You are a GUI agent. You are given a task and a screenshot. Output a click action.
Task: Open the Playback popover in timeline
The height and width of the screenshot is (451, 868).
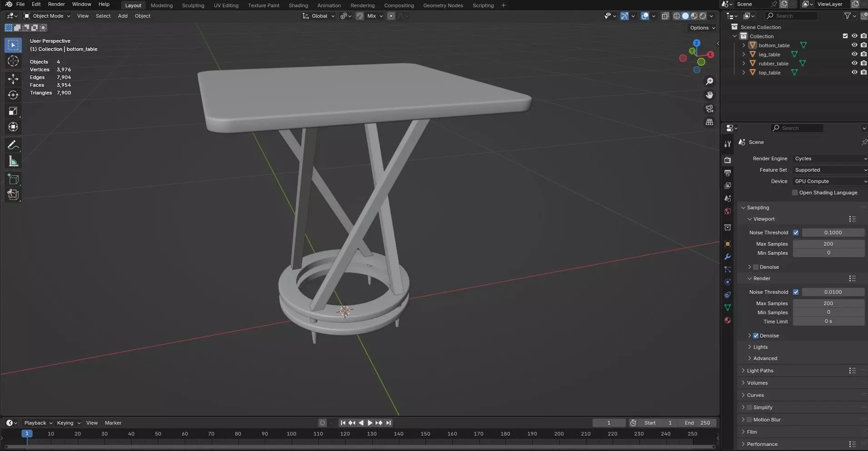38,423
